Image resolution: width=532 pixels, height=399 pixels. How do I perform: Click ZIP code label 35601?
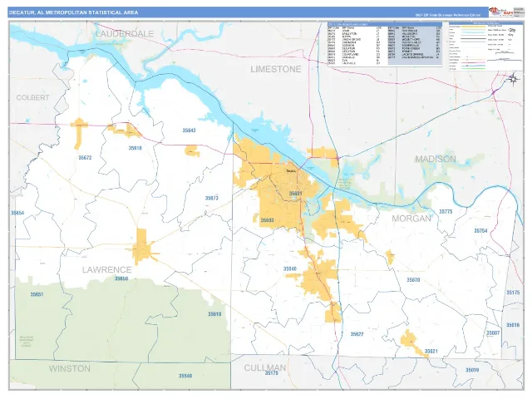click(x=296, y=194)
